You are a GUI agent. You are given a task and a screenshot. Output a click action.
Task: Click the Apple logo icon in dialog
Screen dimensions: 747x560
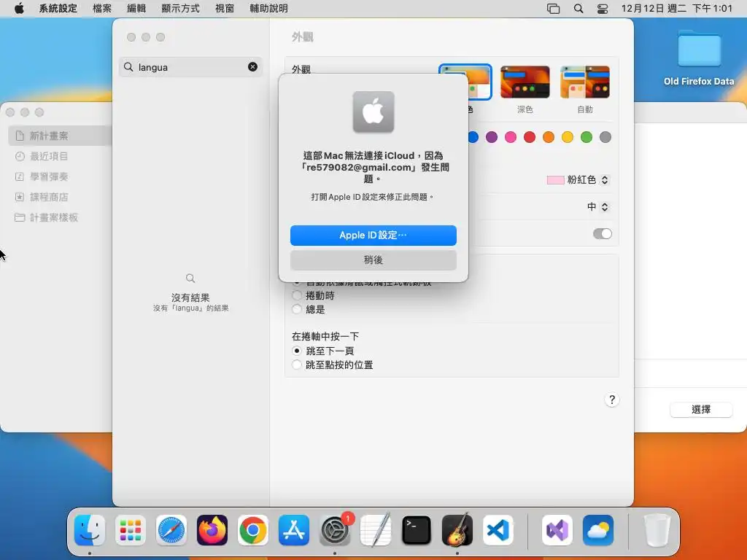tap(373, 112)
